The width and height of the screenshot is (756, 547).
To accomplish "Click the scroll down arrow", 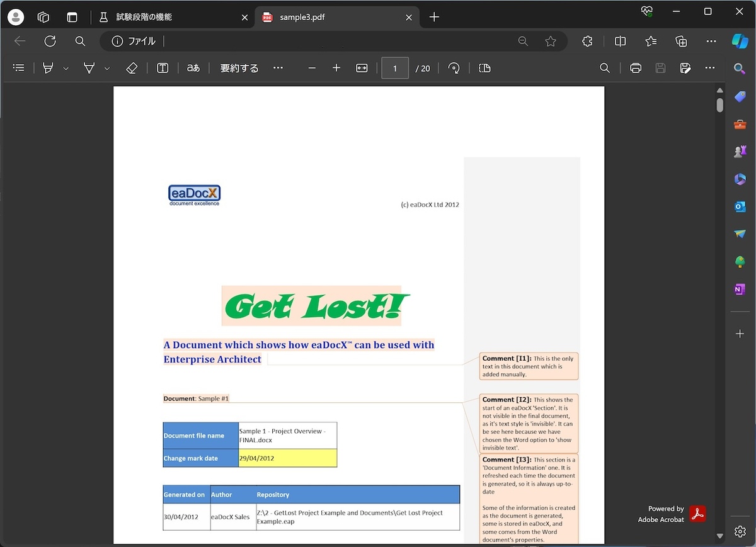I will [x=720, y=536].
